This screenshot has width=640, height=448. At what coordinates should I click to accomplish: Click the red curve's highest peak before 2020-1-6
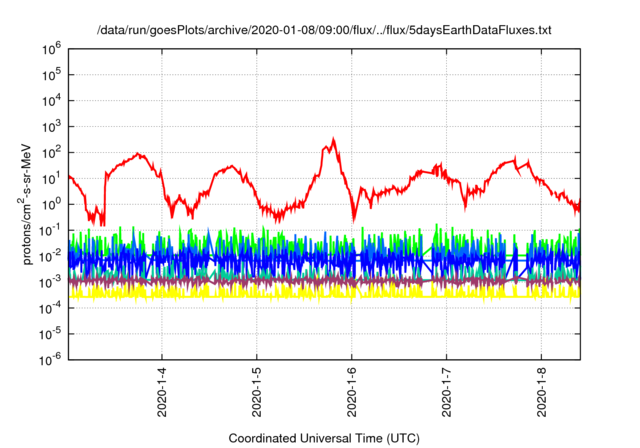pos(333,140)
